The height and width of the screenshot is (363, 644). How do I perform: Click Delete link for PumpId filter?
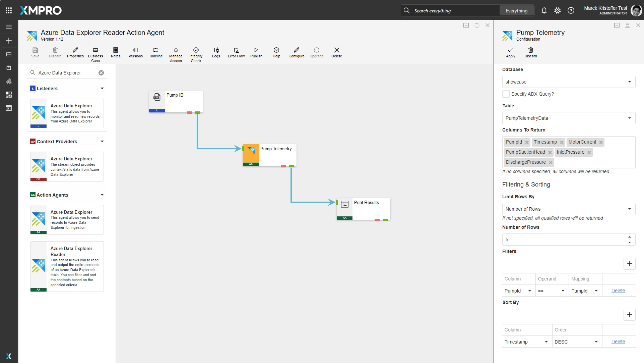pyautogui.click(x=618, y=291)
